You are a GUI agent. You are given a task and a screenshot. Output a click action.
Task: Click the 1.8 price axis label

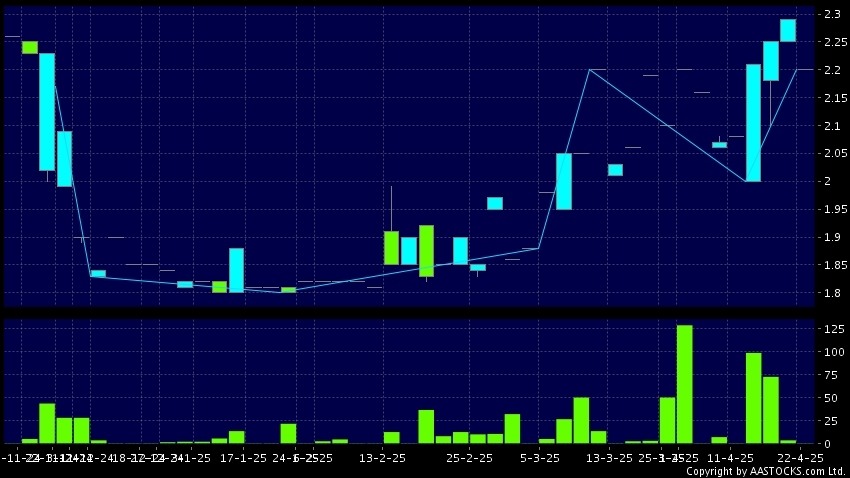tap(832, 293)
